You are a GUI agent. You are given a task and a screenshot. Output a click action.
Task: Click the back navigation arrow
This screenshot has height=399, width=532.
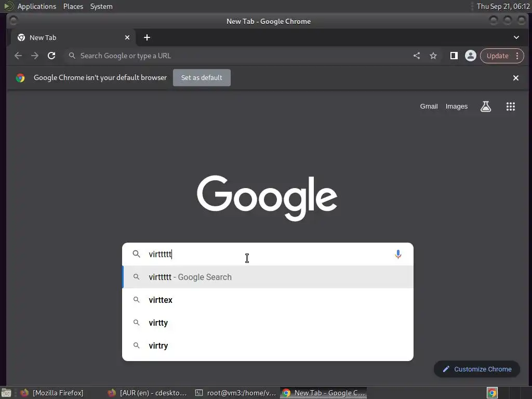click(x=18, y=56)
